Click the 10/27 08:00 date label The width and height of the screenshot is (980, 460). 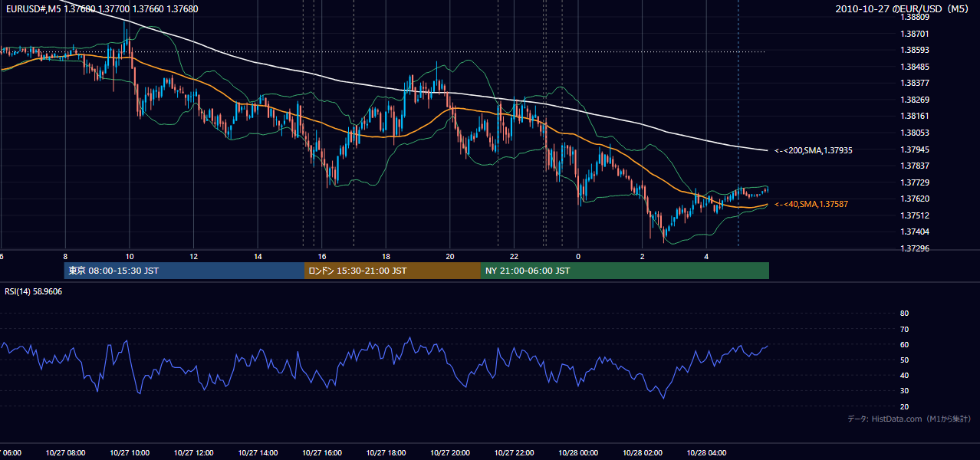coord(65,452)
